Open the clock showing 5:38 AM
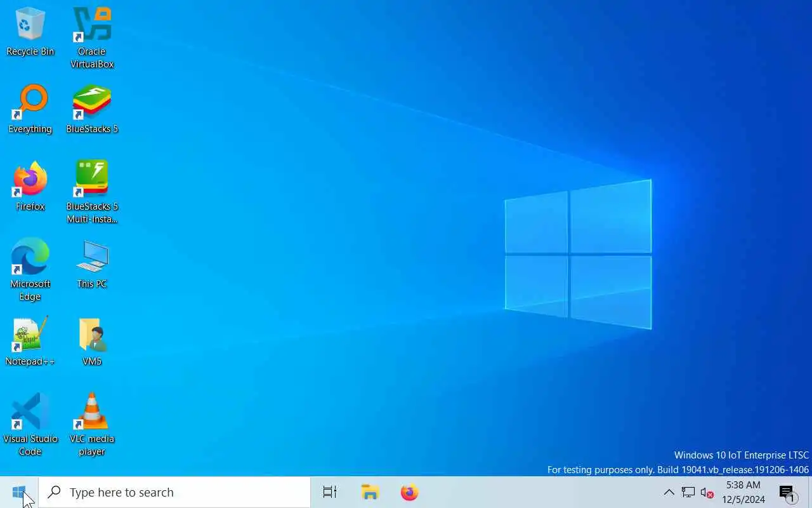 point(743,492)
